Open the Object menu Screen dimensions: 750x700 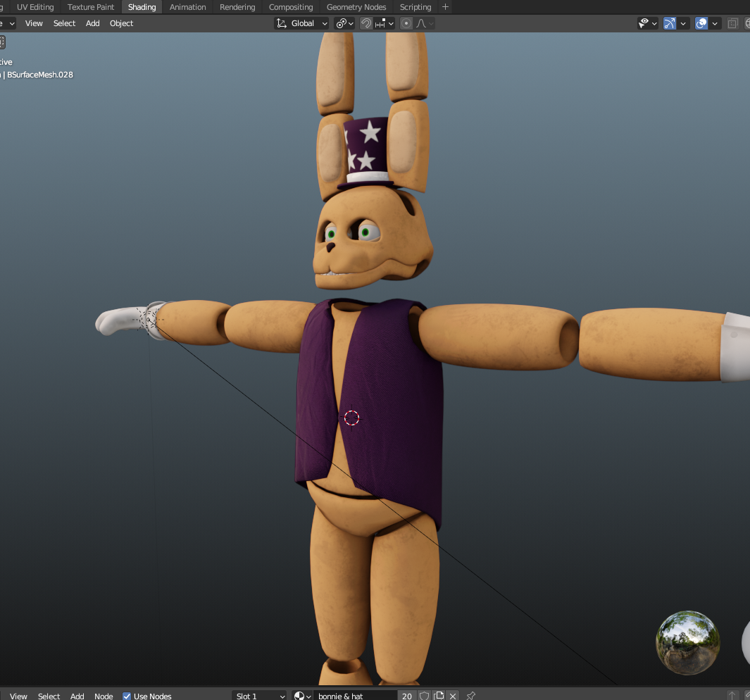pos(122,23)
